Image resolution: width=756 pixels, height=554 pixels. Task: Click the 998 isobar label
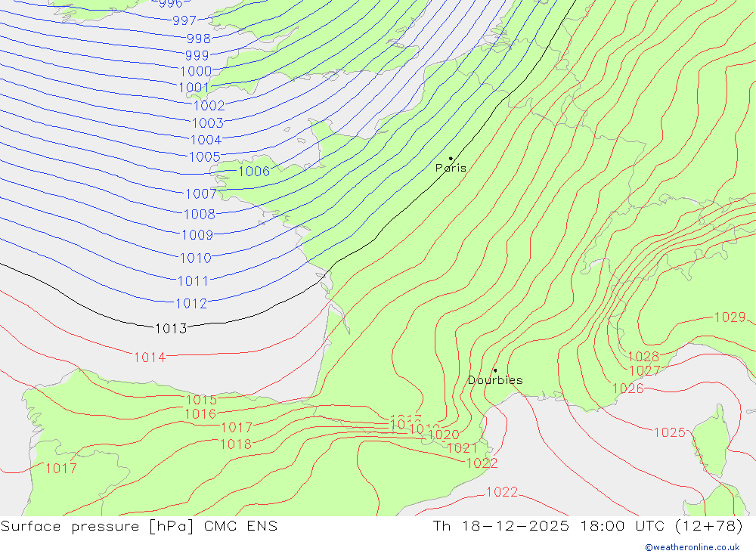[x=199, y=39]
